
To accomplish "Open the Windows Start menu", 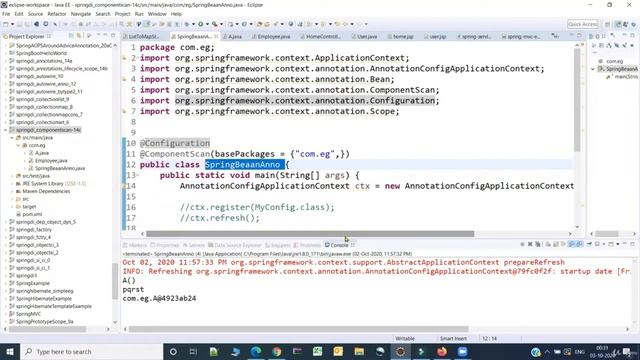I will tap(10, 351).
